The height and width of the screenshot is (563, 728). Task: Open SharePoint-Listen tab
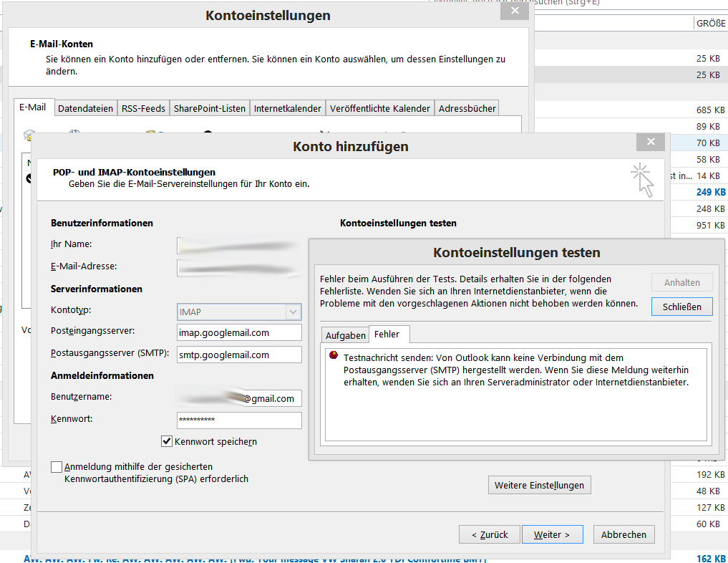point(210,108)
